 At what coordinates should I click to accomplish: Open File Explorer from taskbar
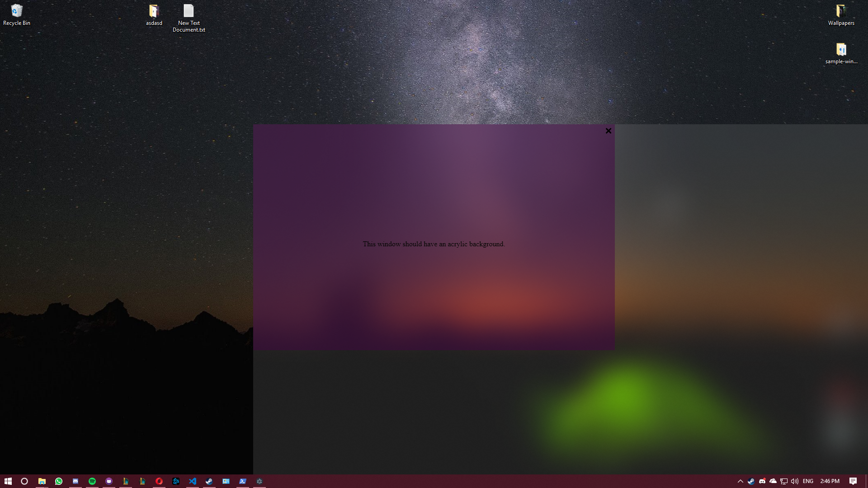point(42,481)
